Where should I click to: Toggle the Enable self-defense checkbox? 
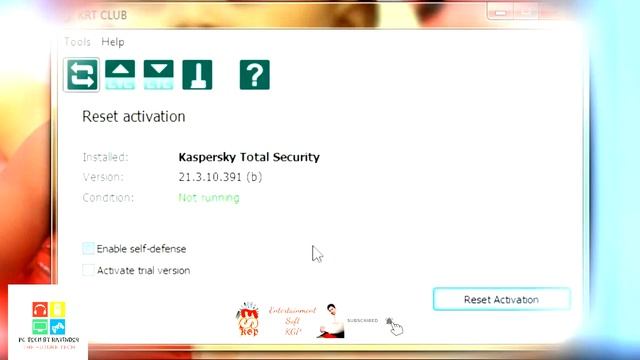pos(88,248)
